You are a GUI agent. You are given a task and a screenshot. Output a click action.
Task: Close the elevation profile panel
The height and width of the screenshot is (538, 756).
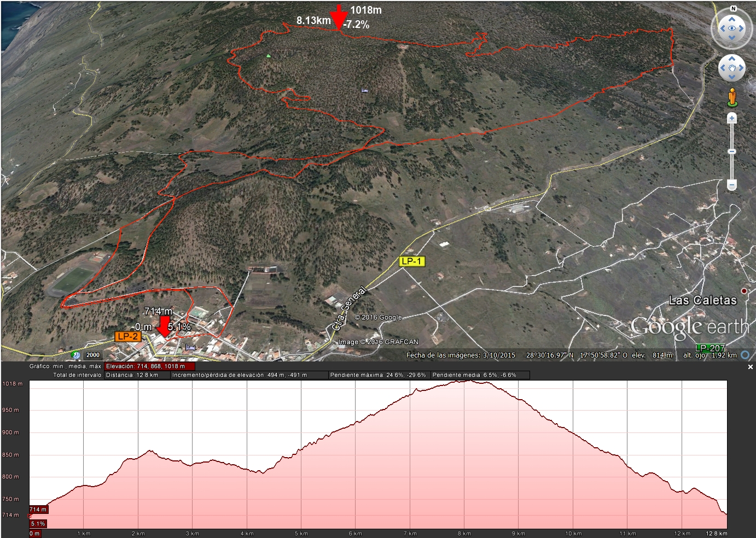coord(750,367)
